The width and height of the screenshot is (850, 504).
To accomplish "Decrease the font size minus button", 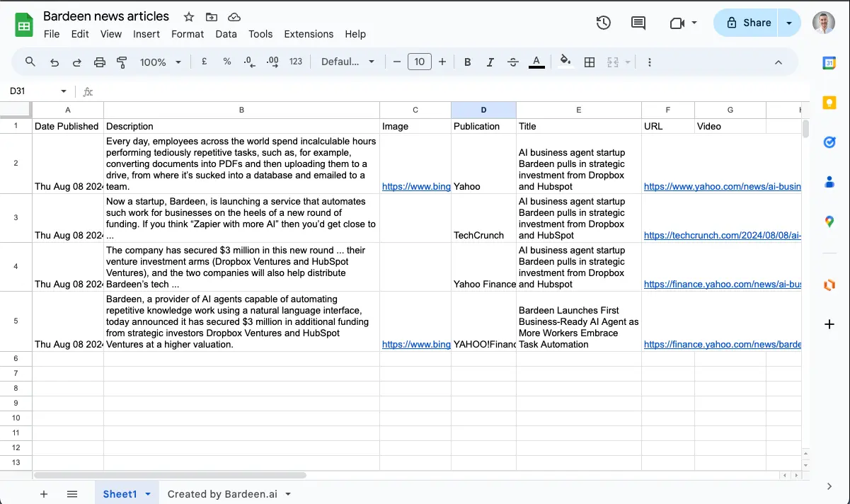I will (397, 62).
